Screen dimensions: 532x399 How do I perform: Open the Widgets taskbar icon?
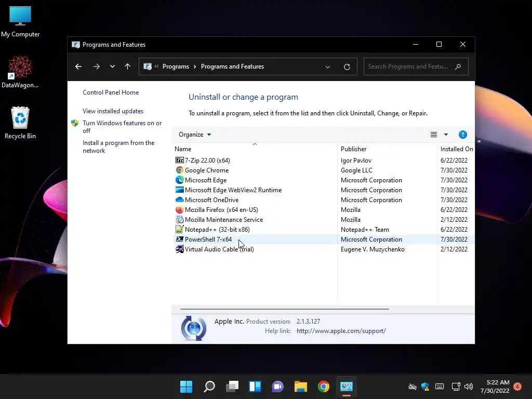[255, 387]
